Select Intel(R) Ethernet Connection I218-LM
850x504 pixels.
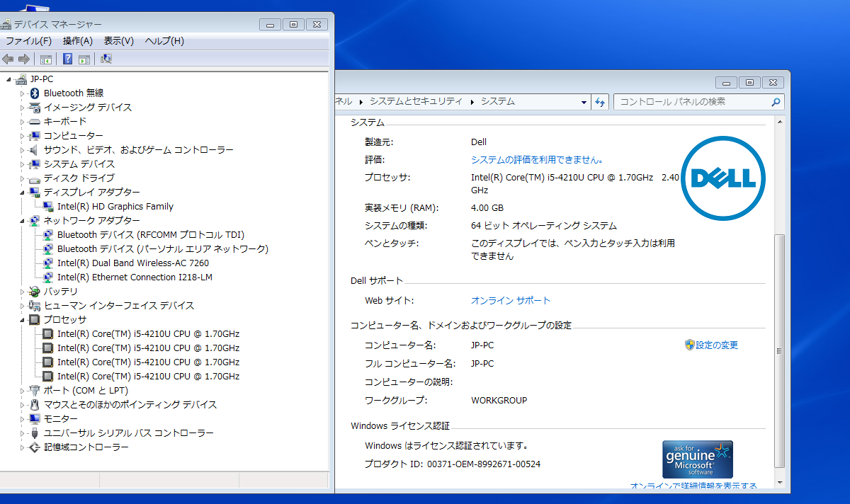point(135,277)
